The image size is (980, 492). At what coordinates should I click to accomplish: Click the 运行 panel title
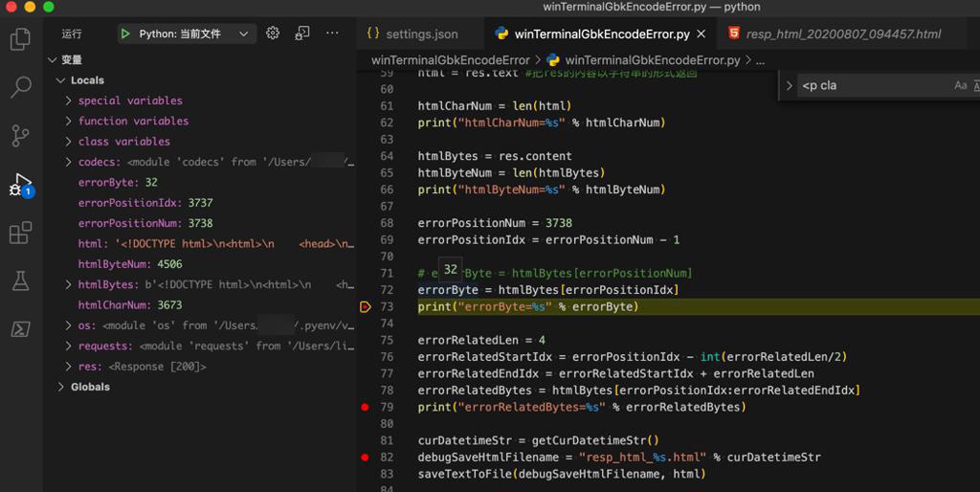click(x=72, y=34)
